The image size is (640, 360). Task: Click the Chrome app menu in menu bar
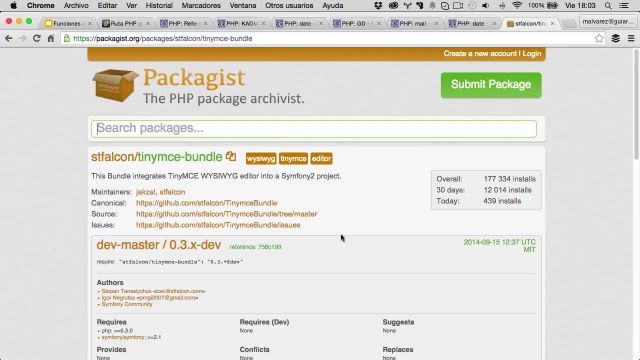point(41,6)
